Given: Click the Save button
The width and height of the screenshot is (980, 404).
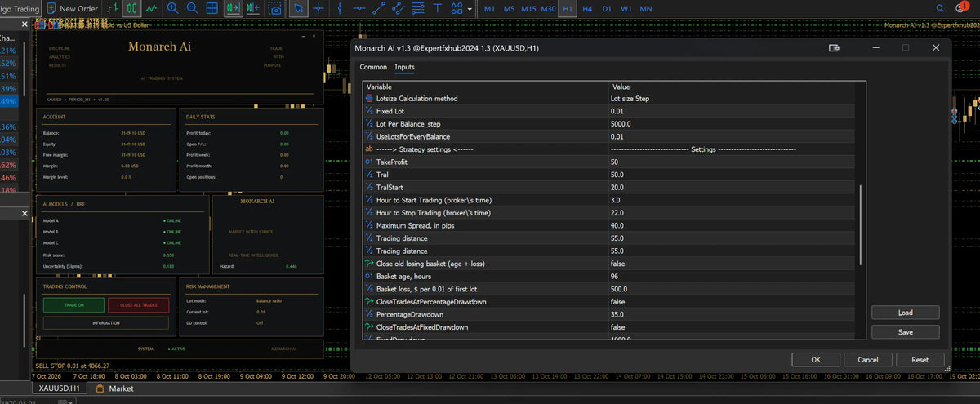Looking at the screenshot, I should [x=905, y=332].
